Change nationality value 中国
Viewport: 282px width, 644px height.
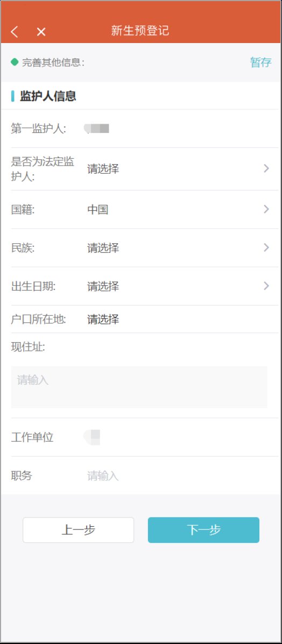pyautogui.click(x=98, y=210)
